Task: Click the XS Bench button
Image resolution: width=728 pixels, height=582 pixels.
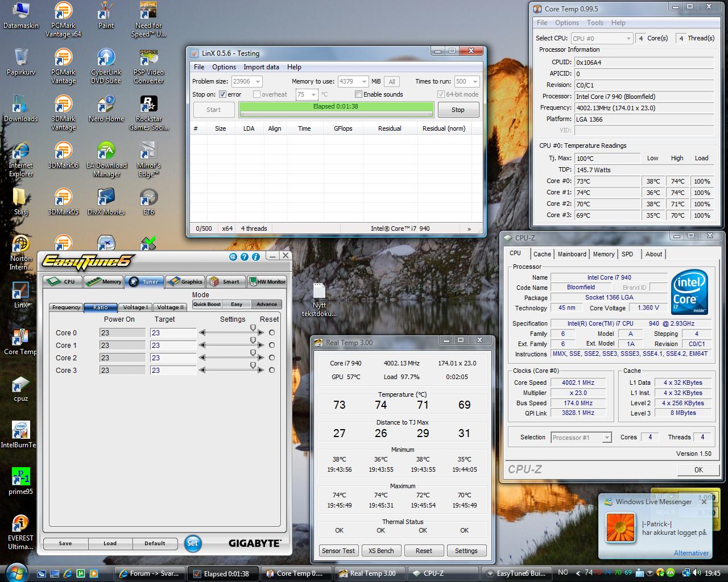Action: pos(380,551)
